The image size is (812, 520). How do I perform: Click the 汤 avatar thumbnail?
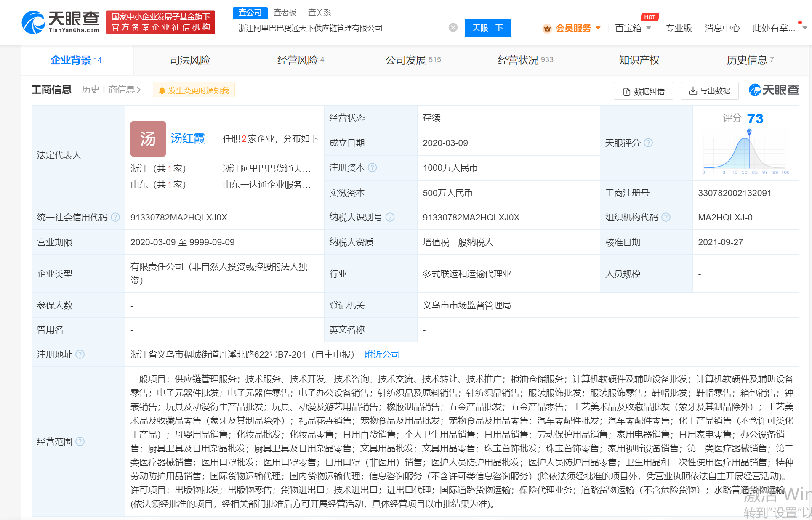(148, 139)
